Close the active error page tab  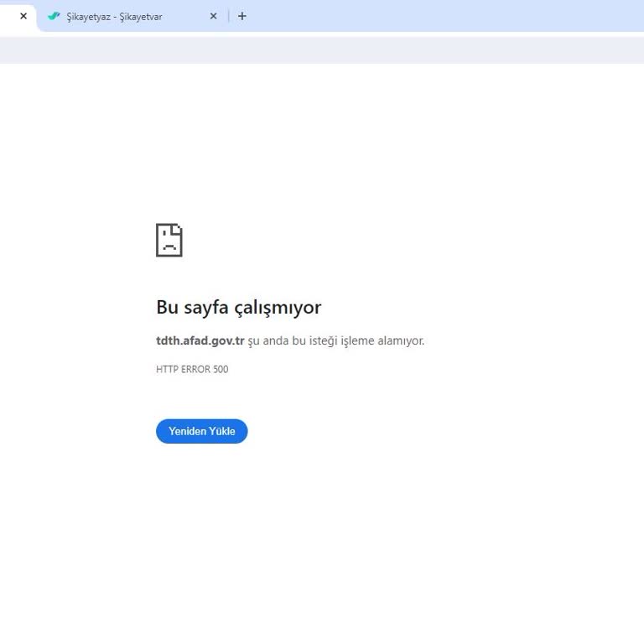click(x=23, y=16)
